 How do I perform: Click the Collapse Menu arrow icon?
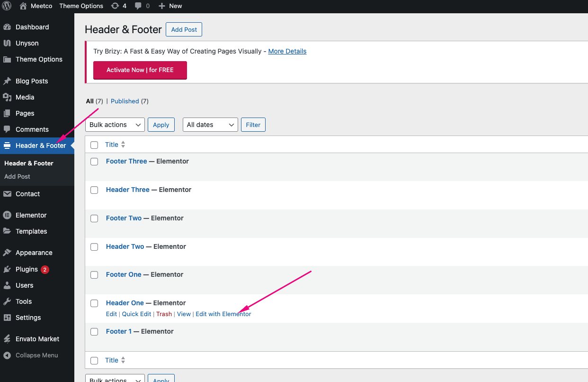[x=7, y=355]
